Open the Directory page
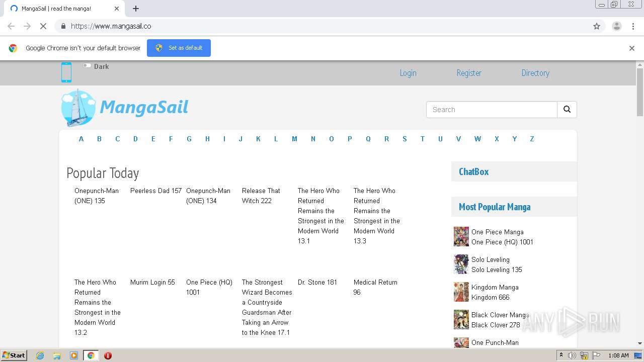 click(x=535, y=73)
